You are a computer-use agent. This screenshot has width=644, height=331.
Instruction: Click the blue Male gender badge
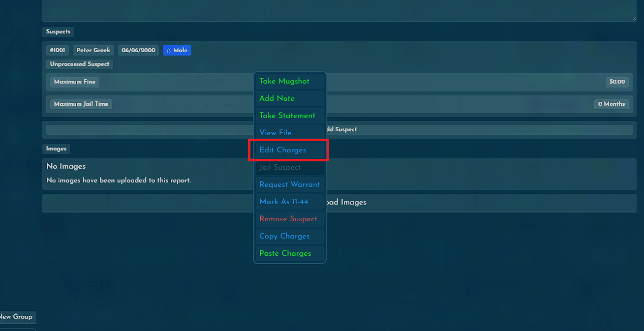coord(177,50)
